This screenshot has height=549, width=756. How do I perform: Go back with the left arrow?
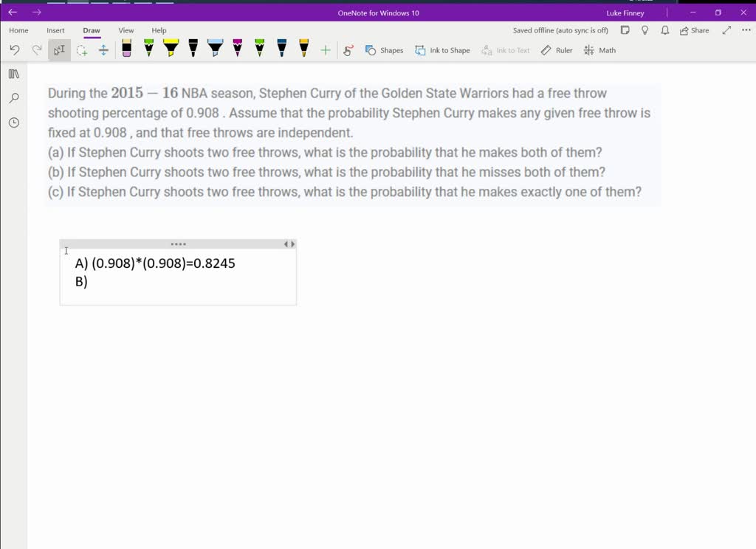tap(13, 12)
